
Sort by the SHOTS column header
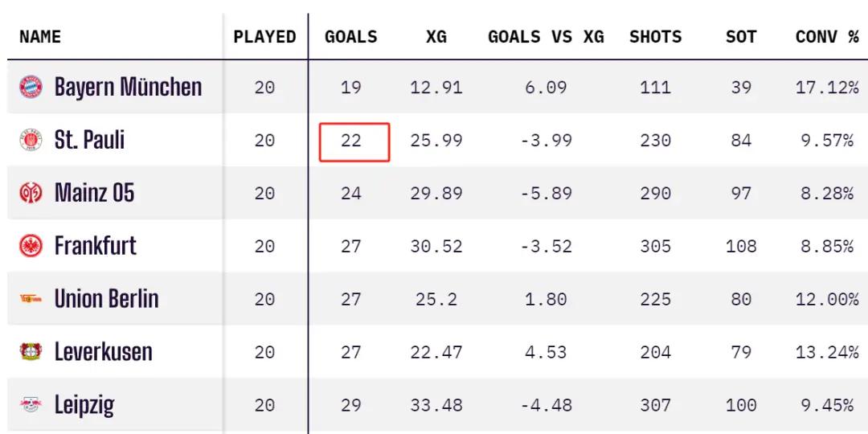point(656,37)
